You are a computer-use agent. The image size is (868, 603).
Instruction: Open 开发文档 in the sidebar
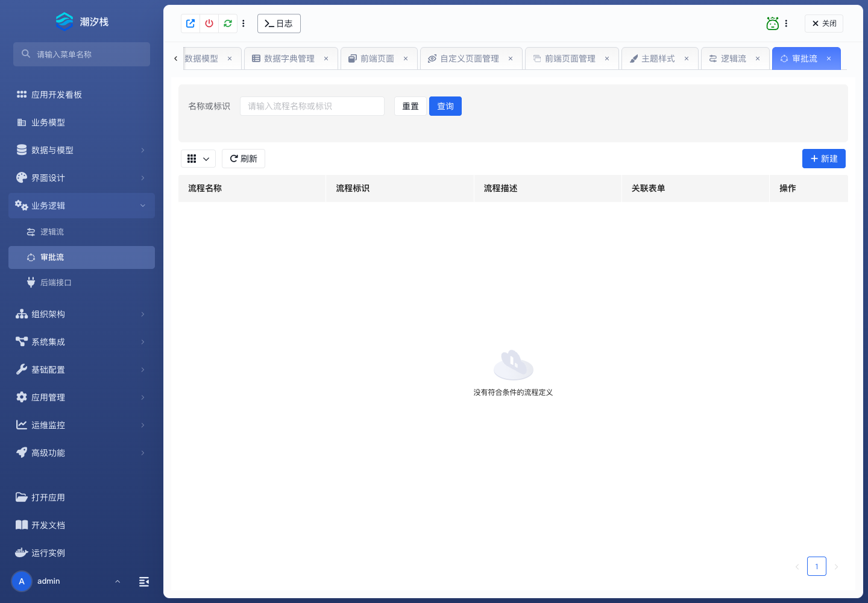point(81,525)
